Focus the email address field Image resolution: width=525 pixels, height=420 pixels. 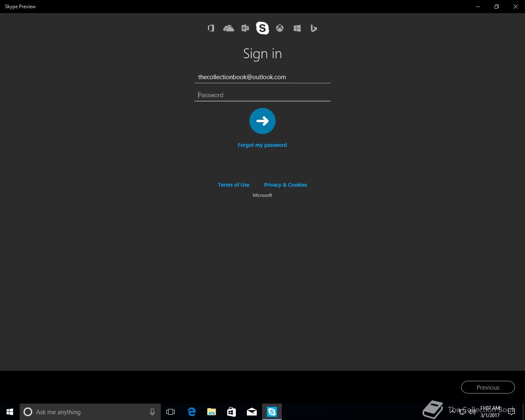click(x=262, y=77)
